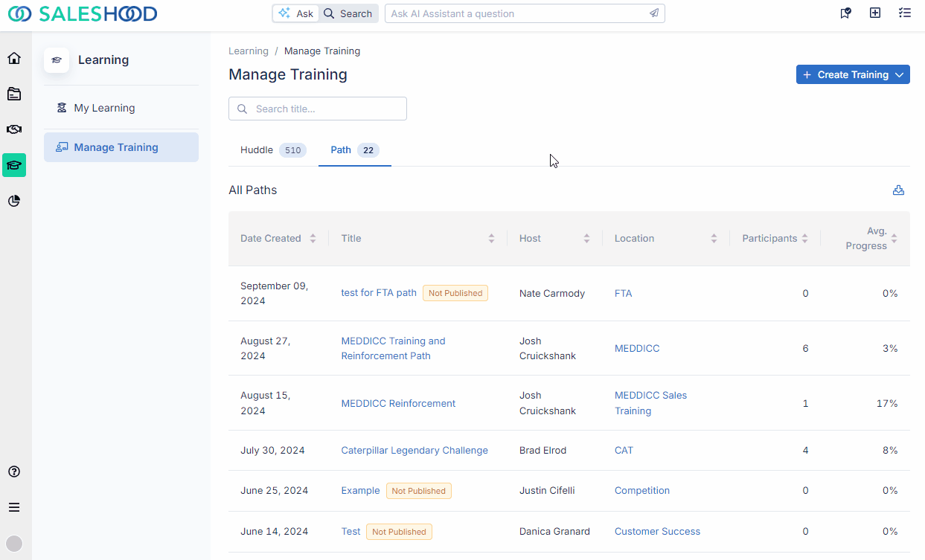Open the MEDDICC Reinforcement path
Screen dimensions: 925x560
click(x=398, y=403)
